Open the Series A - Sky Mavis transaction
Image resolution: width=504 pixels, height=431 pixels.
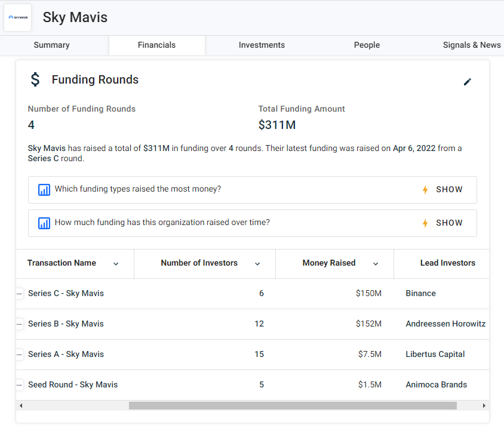tap(66, 355)
